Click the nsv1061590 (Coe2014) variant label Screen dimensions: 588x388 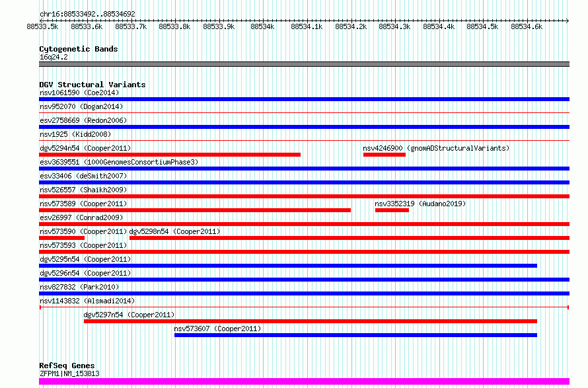coord(79,93)
